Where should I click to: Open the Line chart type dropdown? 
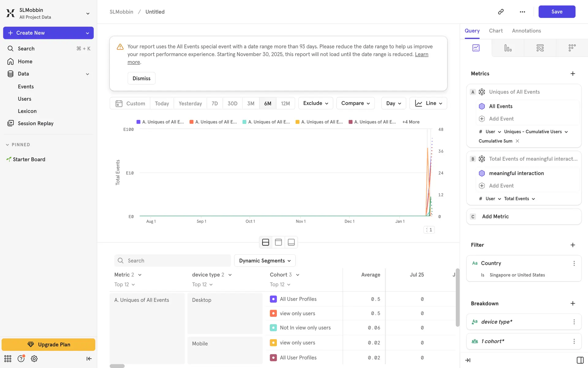click(x=428, y=103)
